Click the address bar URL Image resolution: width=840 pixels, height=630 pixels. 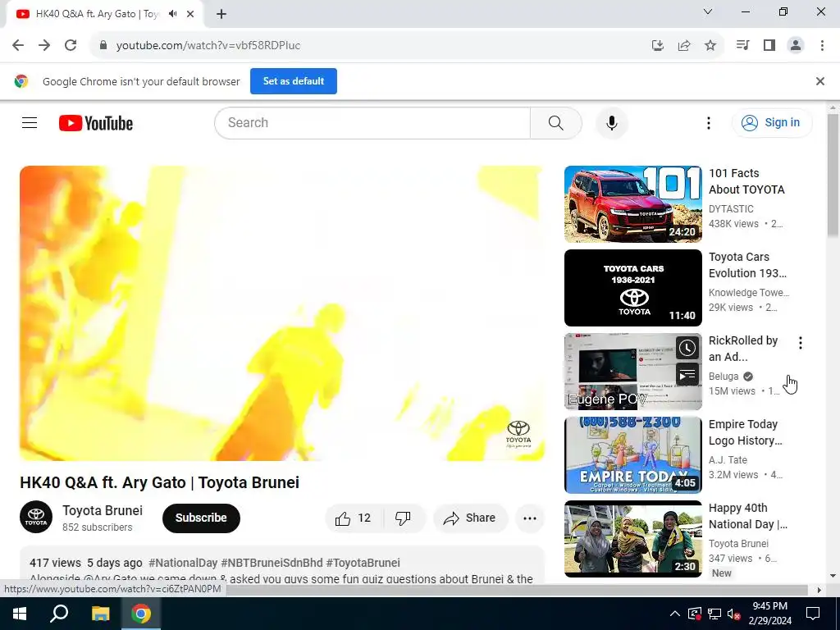pos(208,46)
